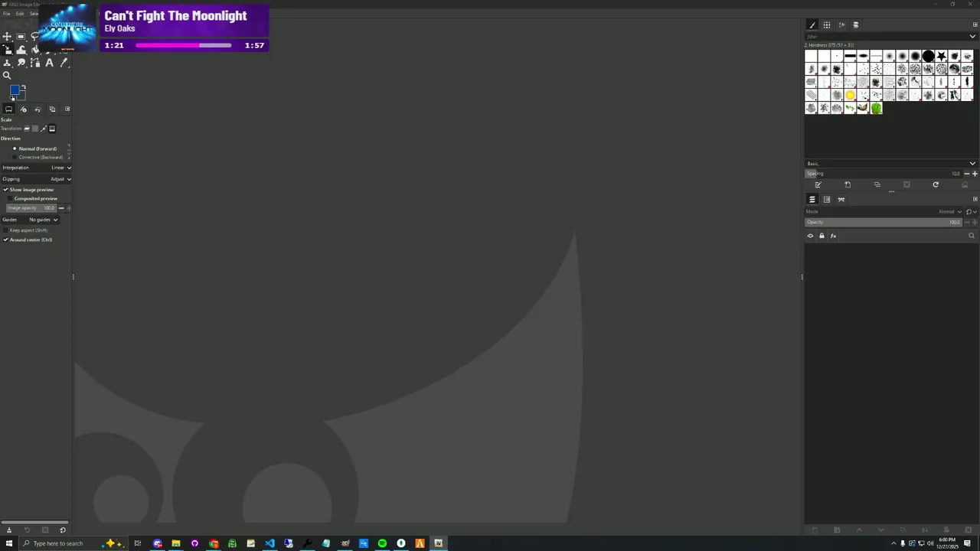Open the Clipping Adjust dropdown
Image resolution: width=980 pixels, height=551 pixels.
tap(37, 179)
